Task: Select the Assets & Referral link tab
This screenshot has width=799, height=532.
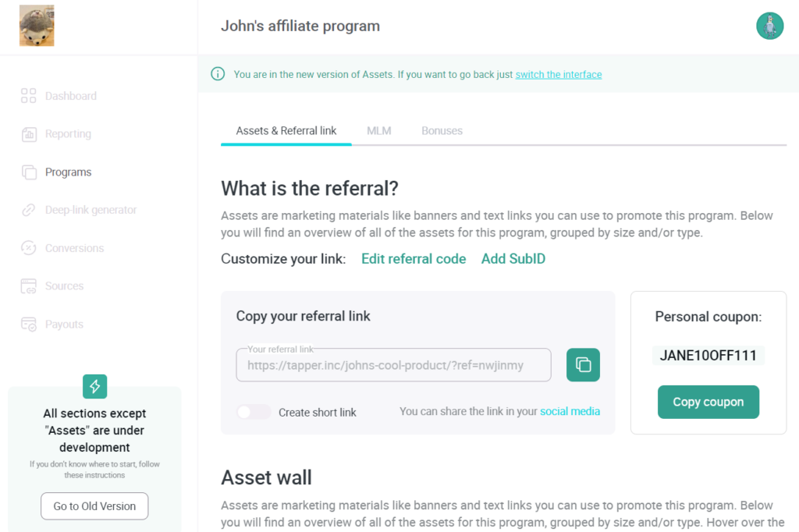Action: (286, 130)
